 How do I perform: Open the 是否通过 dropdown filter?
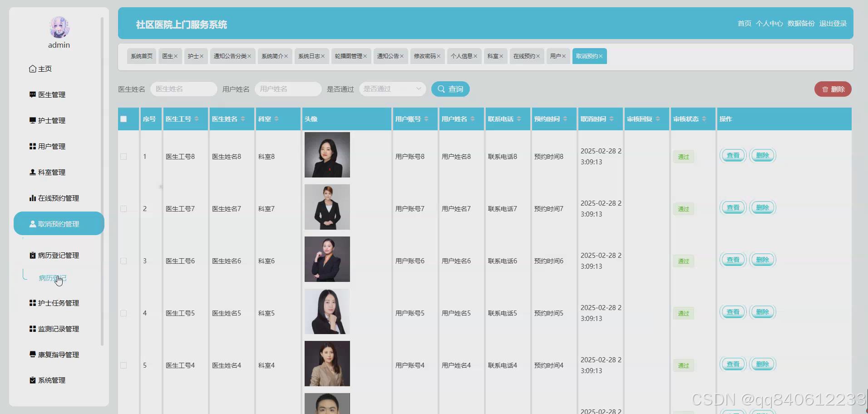[x=393, y=89]
